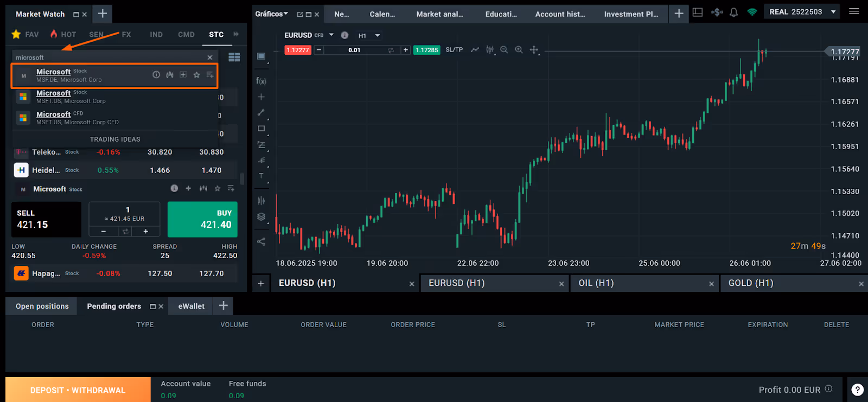Add expanded Microsoft row to list

pyautogui.click(x=231, y=188)
